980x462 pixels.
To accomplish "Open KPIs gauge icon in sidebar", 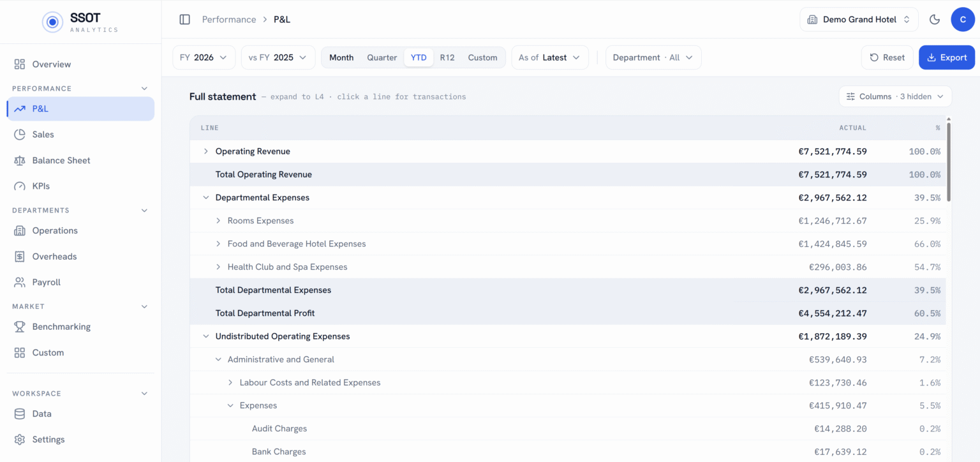I will pos(20,186).
